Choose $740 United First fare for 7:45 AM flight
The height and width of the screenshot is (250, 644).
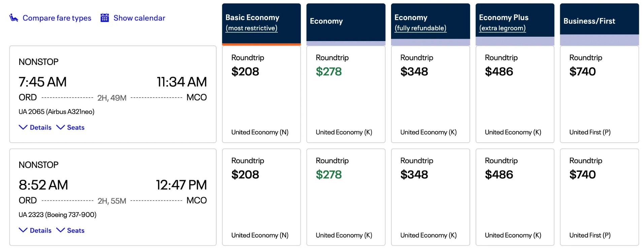pos(600,94)
